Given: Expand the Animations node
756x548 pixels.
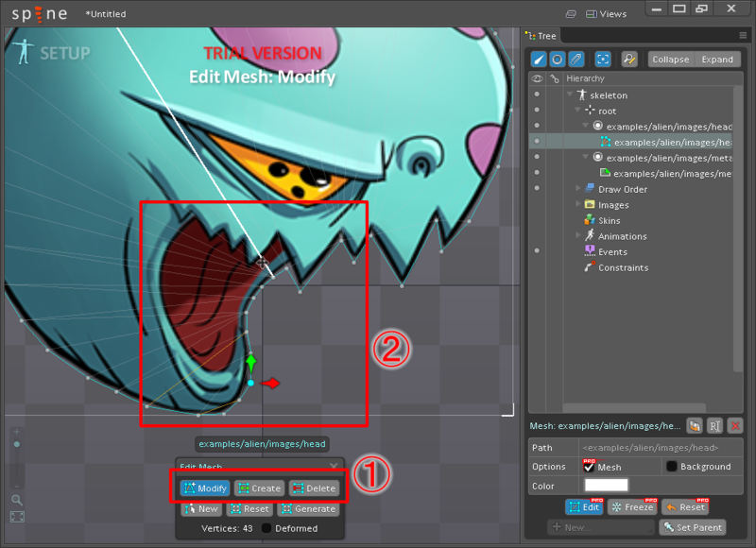Looking at the screenshot, I should point(578,235).
